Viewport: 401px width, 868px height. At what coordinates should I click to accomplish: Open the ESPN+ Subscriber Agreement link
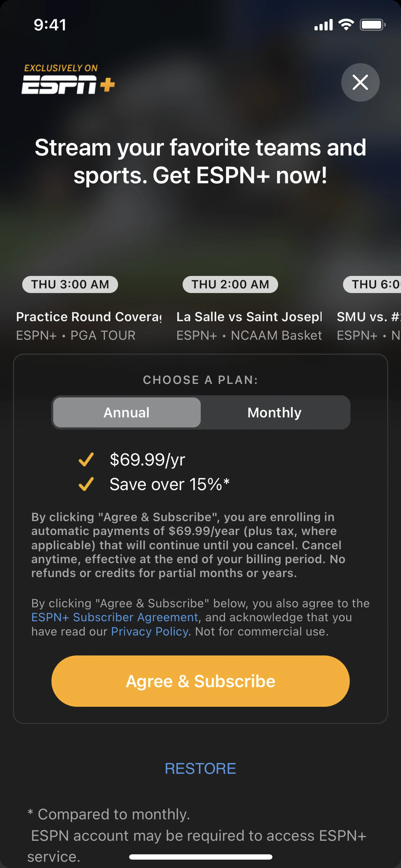(x=115, y=617)
